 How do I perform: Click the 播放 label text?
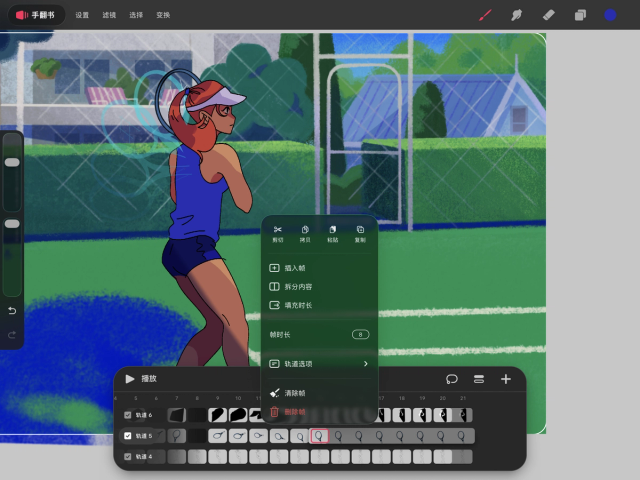(x=149, y=379)
